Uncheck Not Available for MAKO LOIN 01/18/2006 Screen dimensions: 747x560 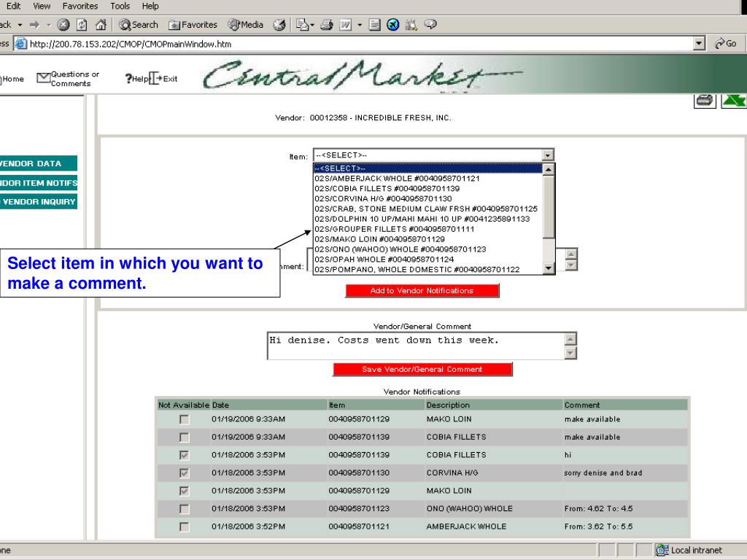[x=185, y=491]
